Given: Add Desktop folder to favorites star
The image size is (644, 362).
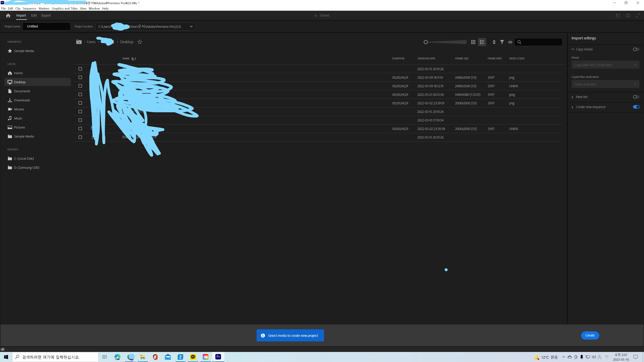Looking at the screenshot, I should pyautogui.click(x=140, y=42).
